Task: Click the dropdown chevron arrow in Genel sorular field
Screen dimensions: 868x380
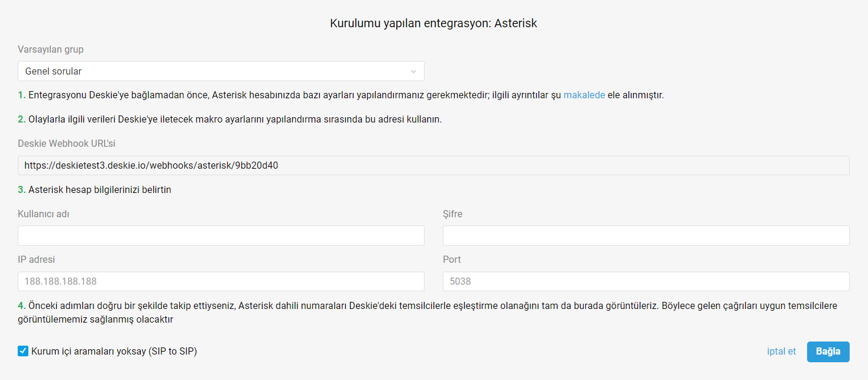Action: tap(413, 72)
